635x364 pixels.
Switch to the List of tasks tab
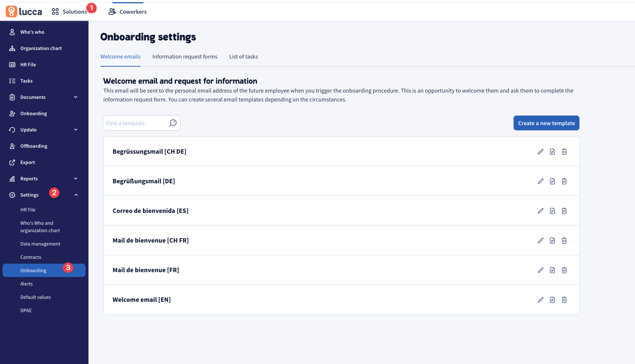point(243,57)
